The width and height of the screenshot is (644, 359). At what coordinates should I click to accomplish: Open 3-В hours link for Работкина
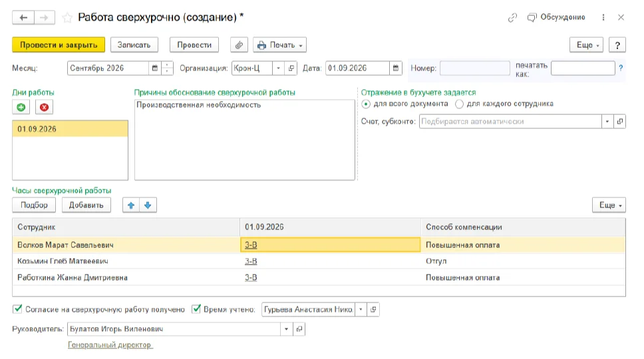coord(251,278)
